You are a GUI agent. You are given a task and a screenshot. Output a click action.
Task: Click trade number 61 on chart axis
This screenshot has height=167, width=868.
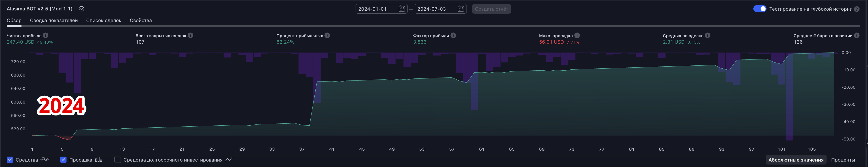pos(482,149)
